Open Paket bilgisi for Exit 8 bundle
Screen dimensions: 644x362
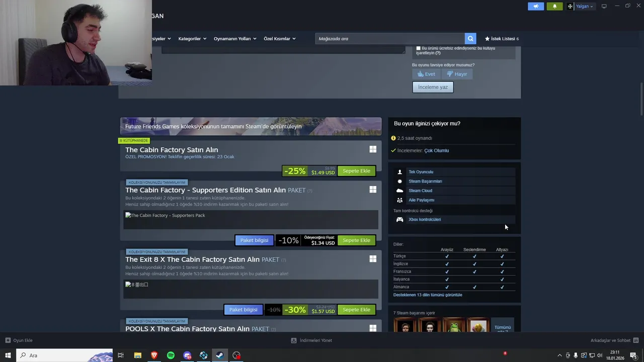tap(243, 310)
